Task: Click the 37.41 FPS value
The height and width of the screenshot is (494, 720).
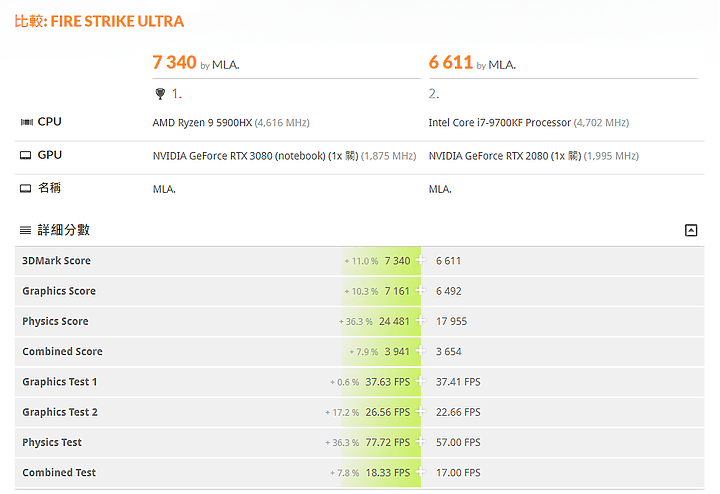Action: click(x=458, y=382)
